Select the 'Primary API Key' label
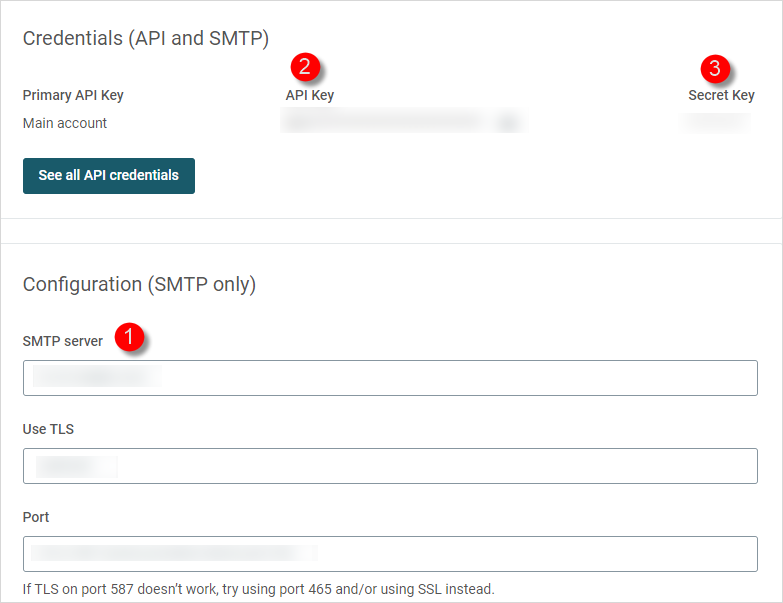This screenshot has height=603, width=783. [x=73, y=95]
